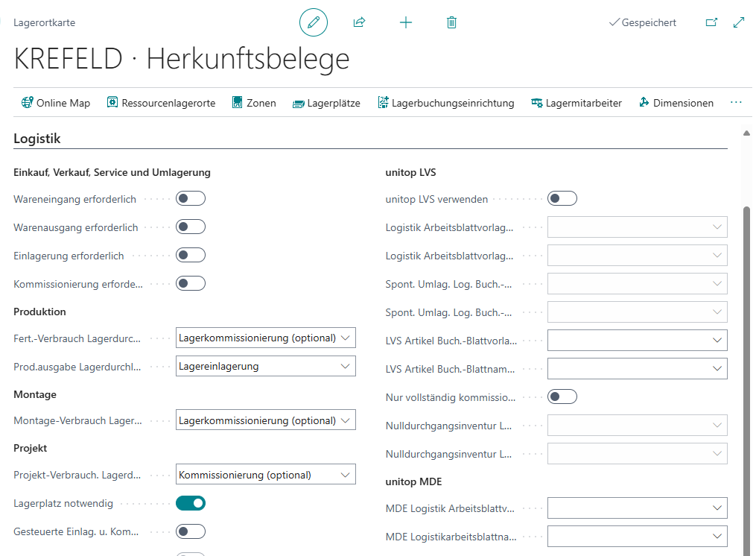The height and width of the screenshot is (556, 756).
Task: Click the expand to full screen icon
Action: click(x=739, y=22)
